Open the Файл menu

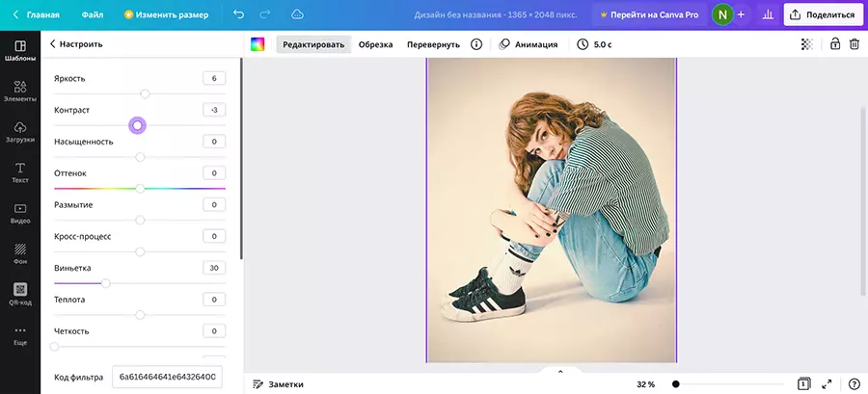(x=93, y=14)
